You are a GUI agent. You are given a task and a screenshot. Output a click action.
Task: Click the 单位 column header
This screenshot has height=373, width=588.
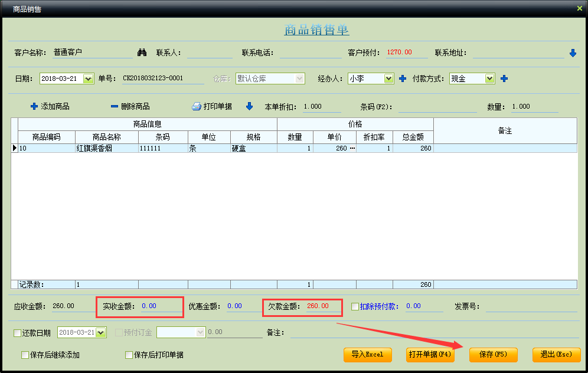tap(209, 137)
